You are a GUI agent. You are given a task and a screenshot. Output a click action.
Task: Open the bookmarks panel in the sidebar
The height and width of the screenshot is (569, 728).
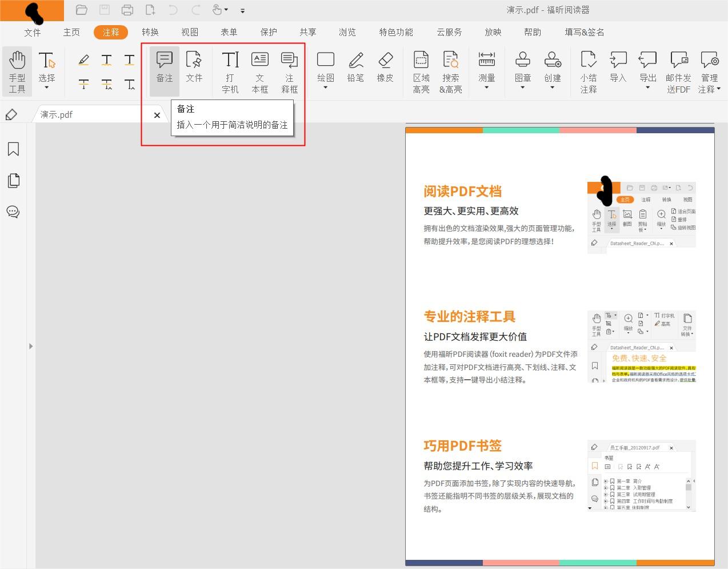pyautogui.click(x=13, y=149)
